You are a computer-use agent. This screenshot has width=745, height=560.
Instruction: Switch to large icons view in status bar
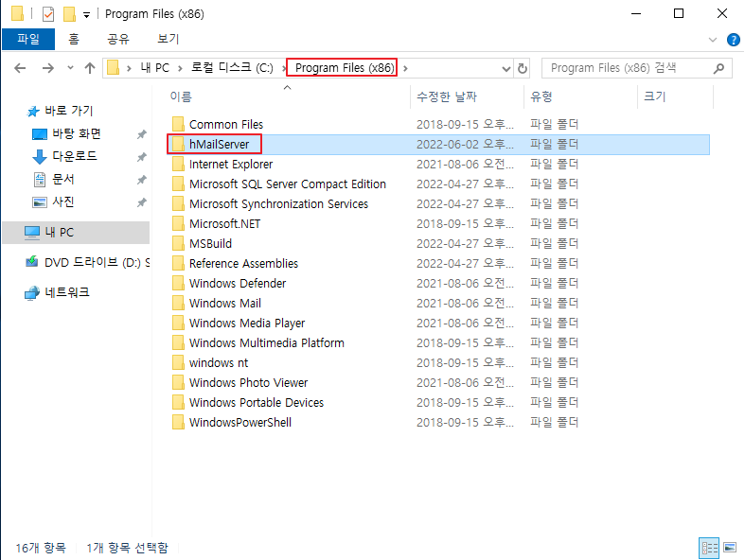(730, 548)
